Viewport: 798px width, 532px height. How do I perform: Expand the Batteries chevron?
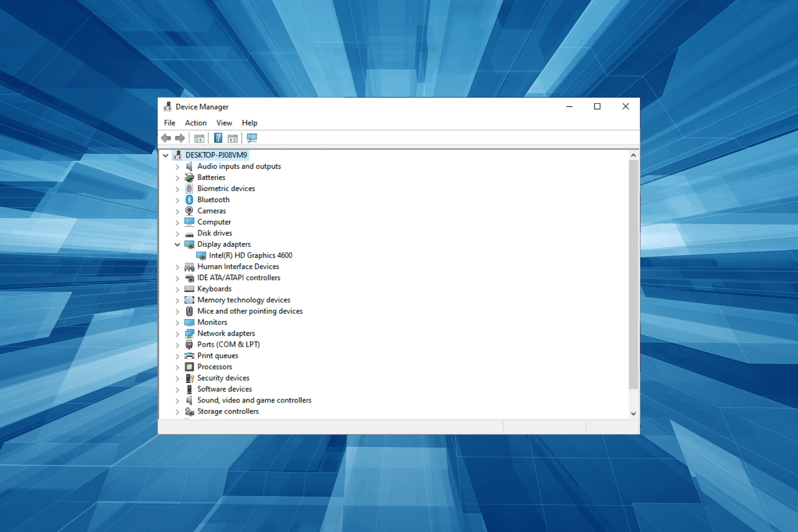tap(177, 178)
